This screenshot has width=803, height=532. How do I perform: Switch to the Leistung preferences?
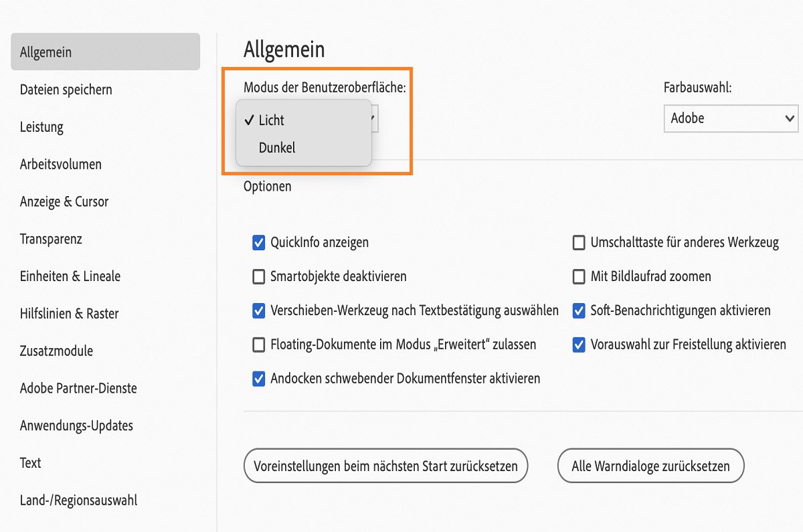click(41, 127)
